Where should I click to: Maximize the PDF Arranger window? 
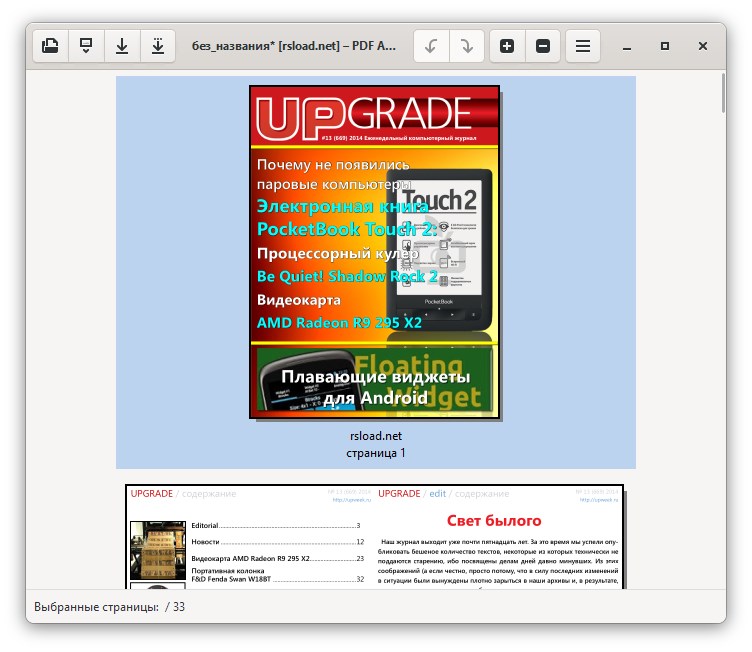pos(665,46)
